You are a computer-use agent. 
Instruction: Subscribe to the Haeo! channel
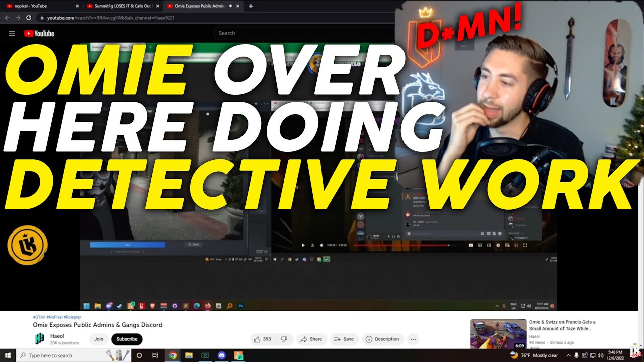pyautogui.click(x=127, y=339)
